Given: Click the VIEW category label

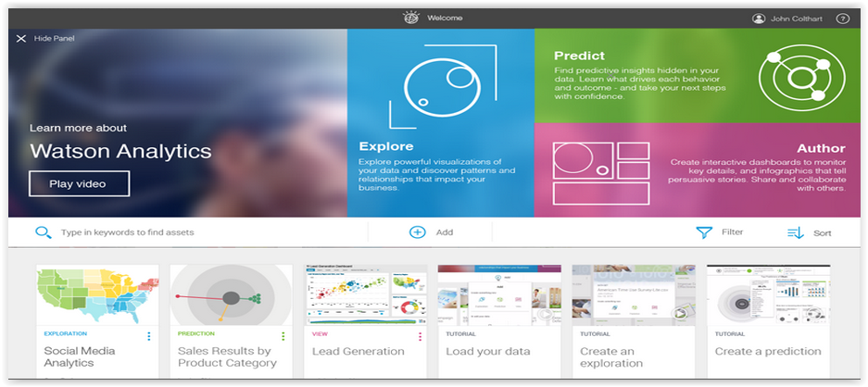Looking at the screenshot, I should coord(320,334).
